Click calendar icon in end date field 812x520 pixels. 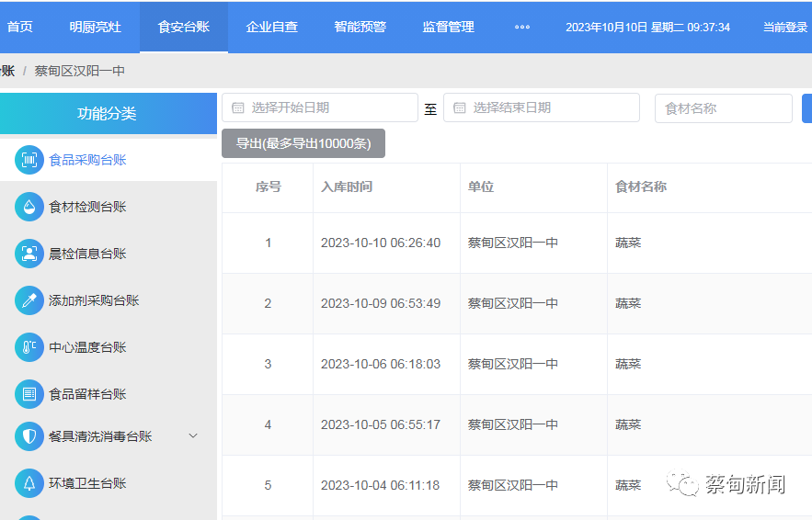pyautogui.click(x=460, y=107)
